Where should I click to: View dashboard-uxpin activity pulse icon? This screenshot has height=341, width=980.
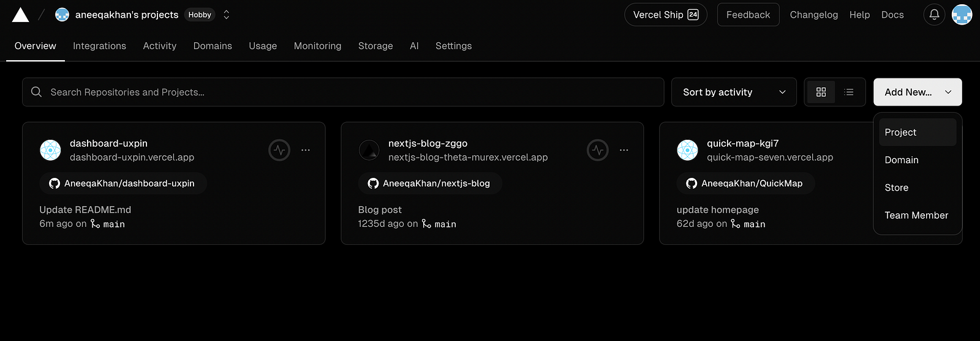pos(279,150)
